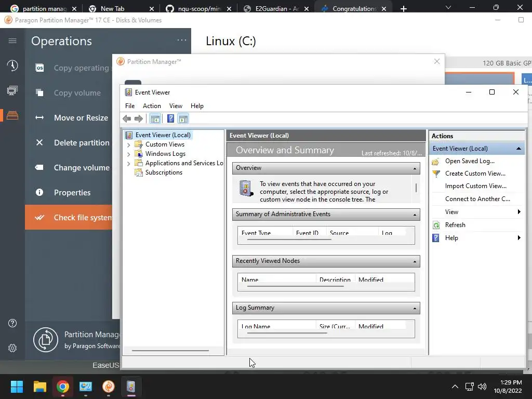Toggle Show/Hide Action Pane toolbar icon
Viewport: 532px width, 399px height.
click(x=183, y=119)
